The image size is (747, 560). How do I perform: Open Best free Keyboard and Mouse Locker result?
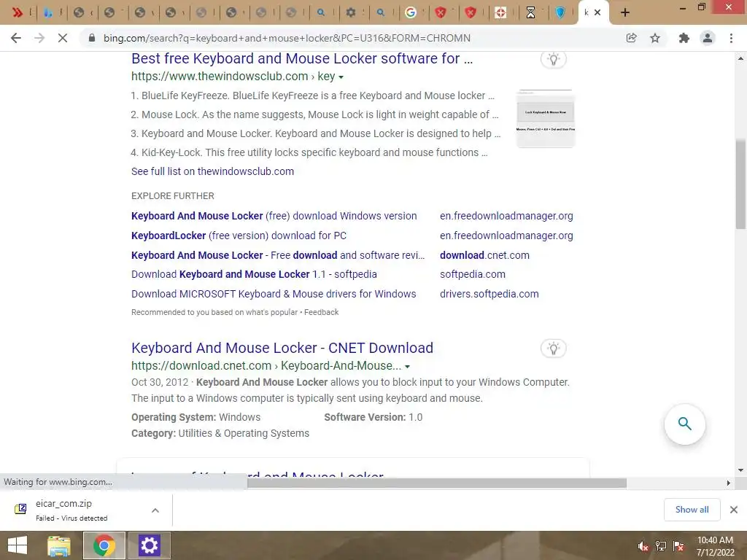pos(302,58)
